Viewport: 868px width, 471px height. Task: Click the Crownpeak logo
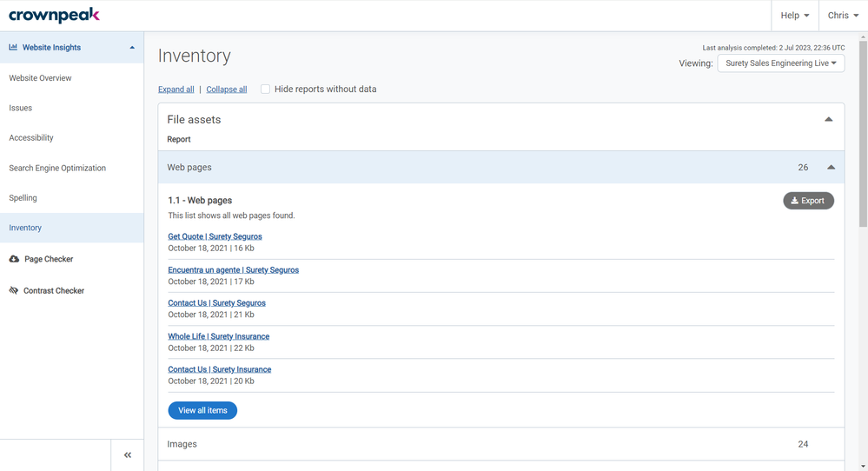[x=54, y=15]
